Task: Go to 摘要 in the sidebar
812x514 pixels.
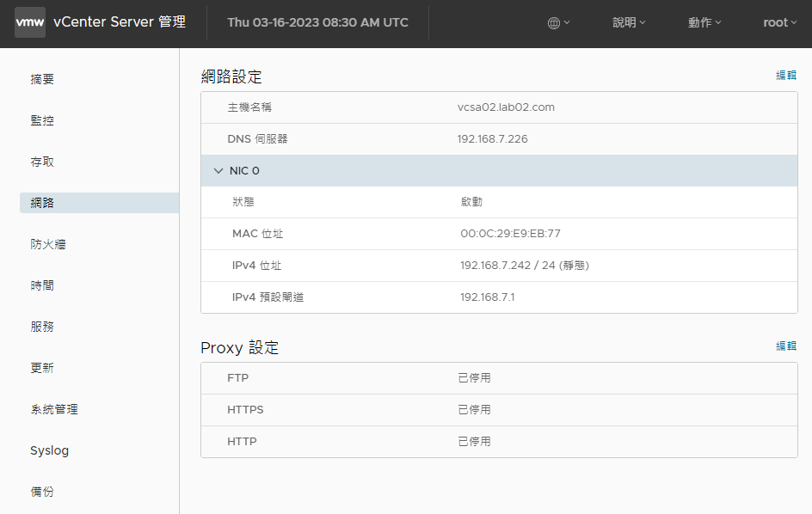Action: 42,79
